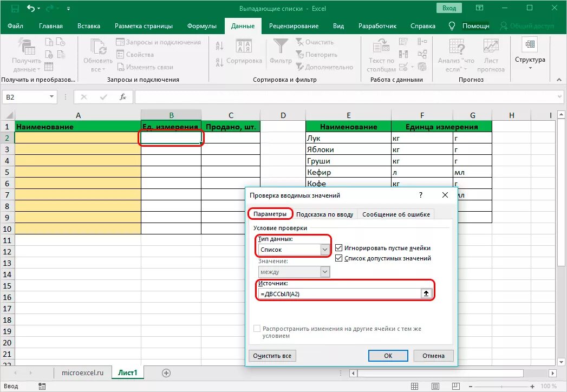This screenshot has height=392, width=567.
Task: Click the Save icon in the title bar
Action: pos(15,8)
